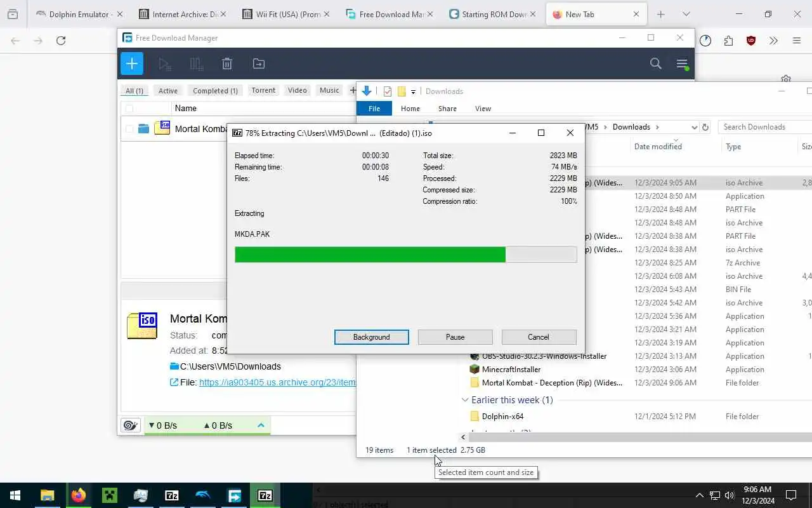Select the Dolphin-x64 folder
The width and height of the screenshot is (812, 508).
tap(502, 417)
